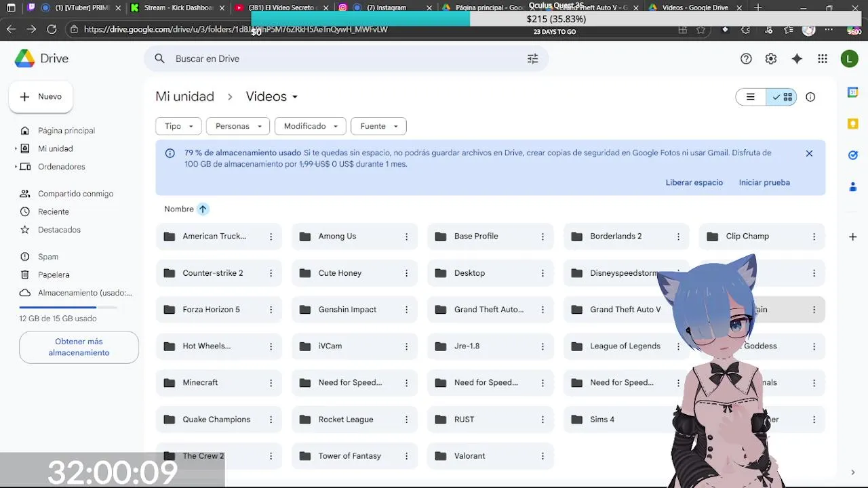Image resolution: width=868 pixels, height=488 pixels.
Task: Open Contacts side panel icon
Action: pyautogui.click(x=853, y=186)
